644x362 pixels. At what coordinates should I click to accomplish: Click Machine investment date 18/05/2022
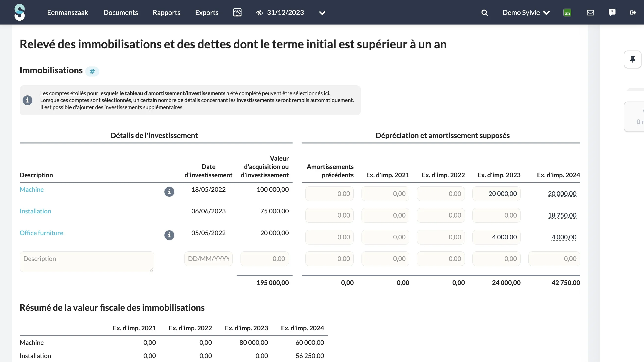tap(208, 189)
